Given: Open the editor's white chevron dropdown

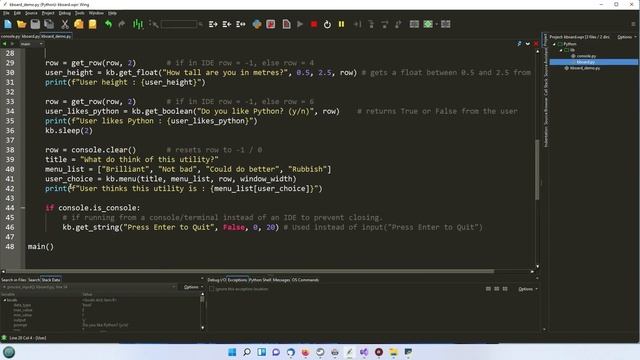Looking at the screenshot, I should click(528, 44).
